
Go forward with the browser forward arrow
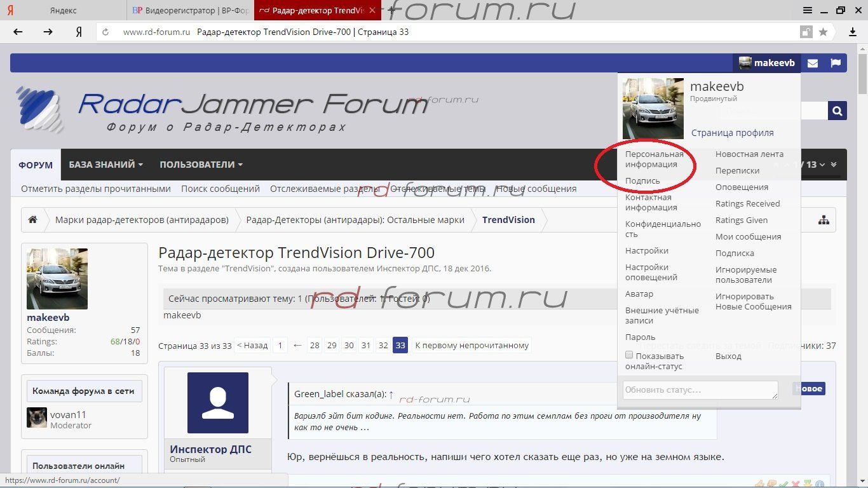tap(48, 32)
